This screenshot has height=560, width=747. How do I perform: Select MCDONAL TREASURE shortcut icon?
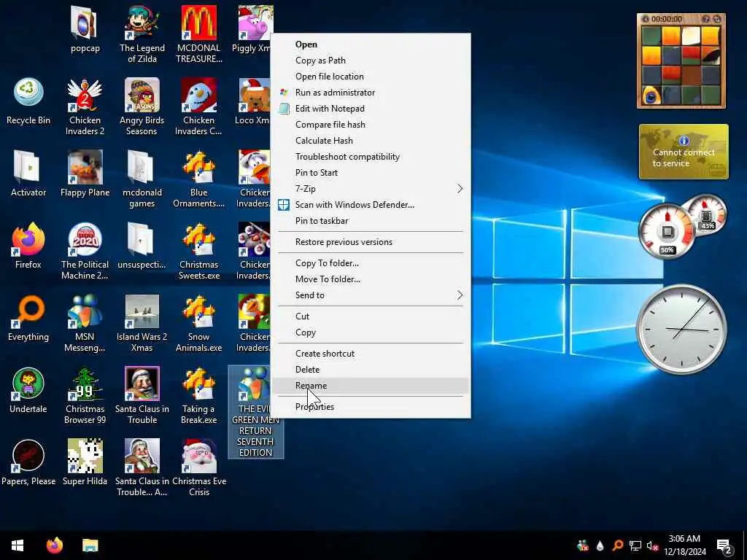click(198, 34)
